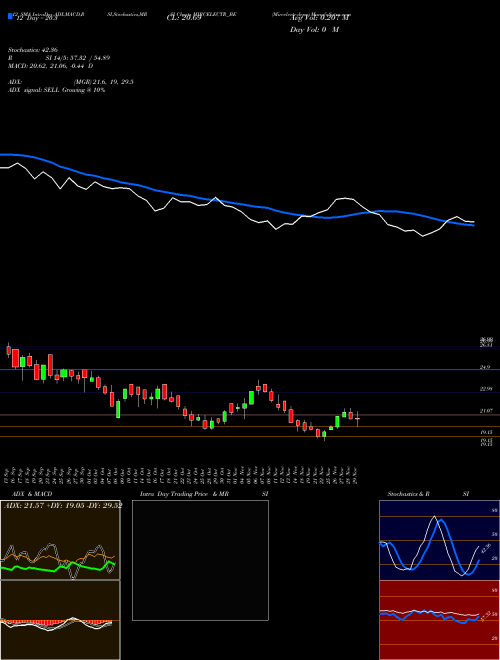This screenshot has width=500, height=660.
Task: Click the 'CL: 20.69' closing price label
Action: tap(184, 18)
